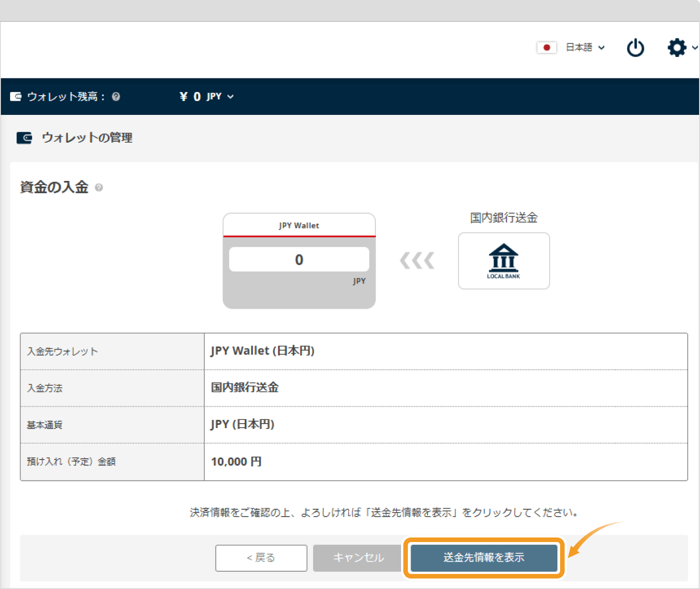The height and width of the screenshot is (589, 700).
Task: Click the 入金先ウォレット row label
Action: [62, 351]
